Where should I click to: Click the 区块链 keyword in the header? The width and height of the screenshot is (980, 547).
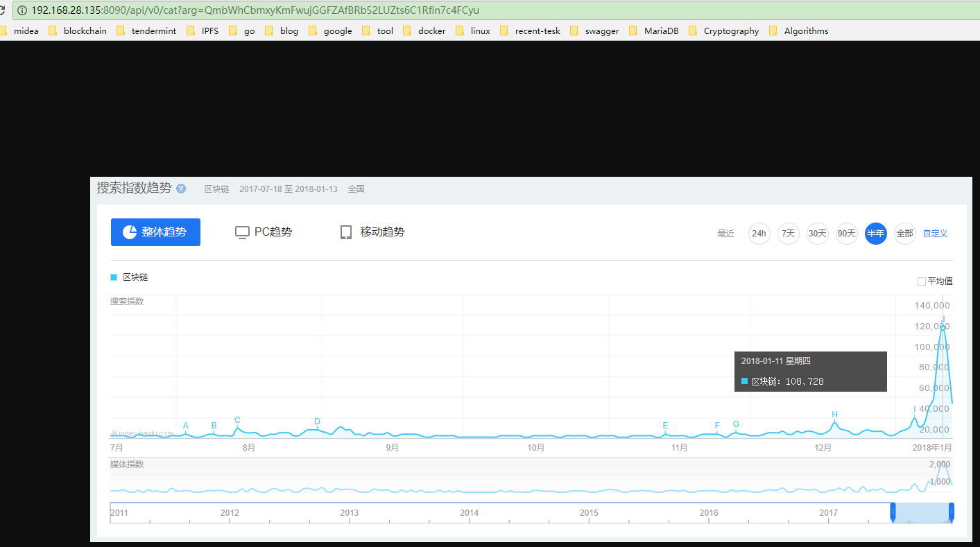(x=216, y=189)
